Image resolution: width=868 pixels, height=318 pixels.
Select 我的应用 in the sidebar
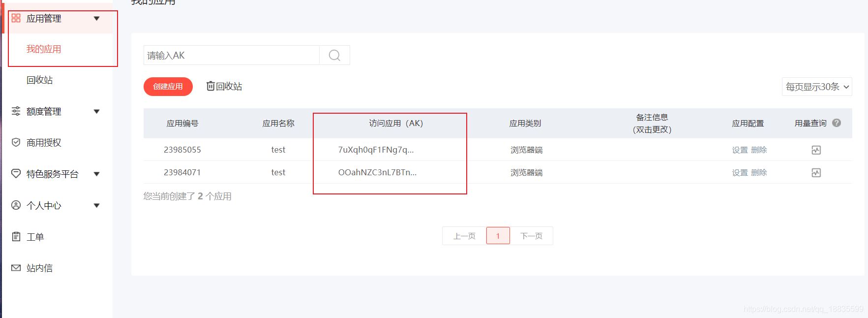point(44,49)
